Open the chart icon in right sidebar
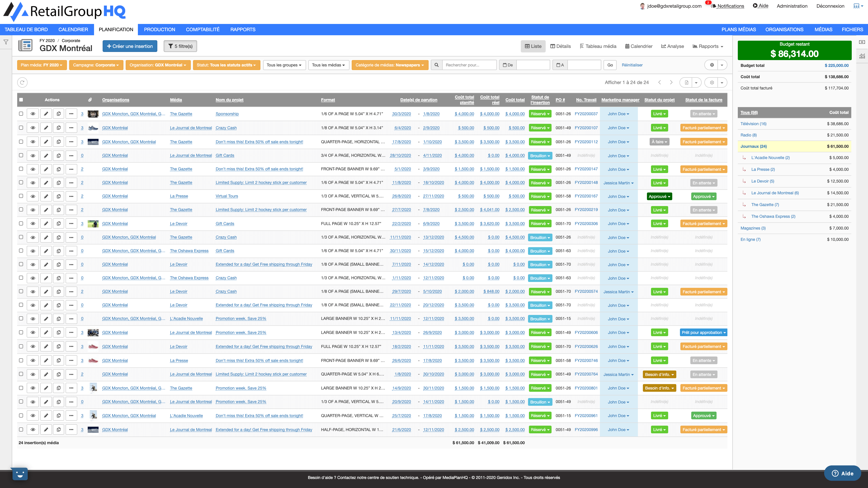Screen dimensions: 868x488 point(862,56)
